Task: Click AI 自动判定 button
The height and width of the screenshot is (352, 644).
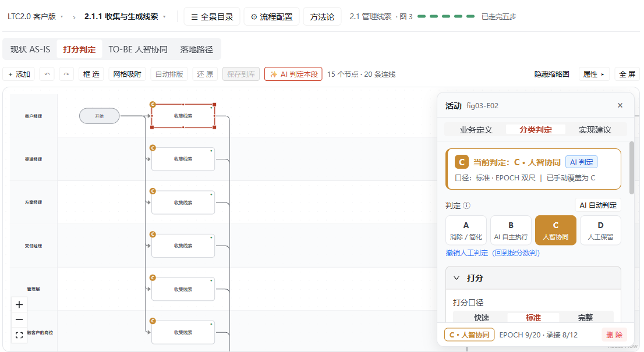Action: coord(598,205)
